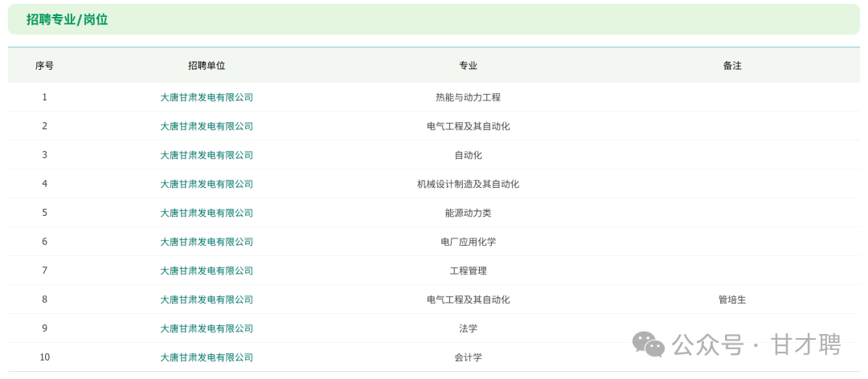This screenshot has width=868, height=379.
Task: Select 电气工程及其自动化 in row 8
Action: tap(468, 300)
